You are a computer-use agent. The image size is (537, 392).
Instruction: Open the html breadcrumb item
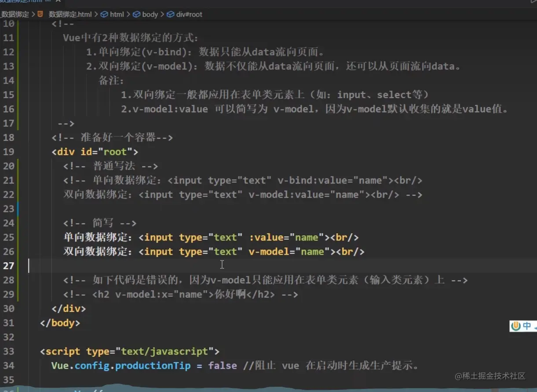click(x=117, y=14)
